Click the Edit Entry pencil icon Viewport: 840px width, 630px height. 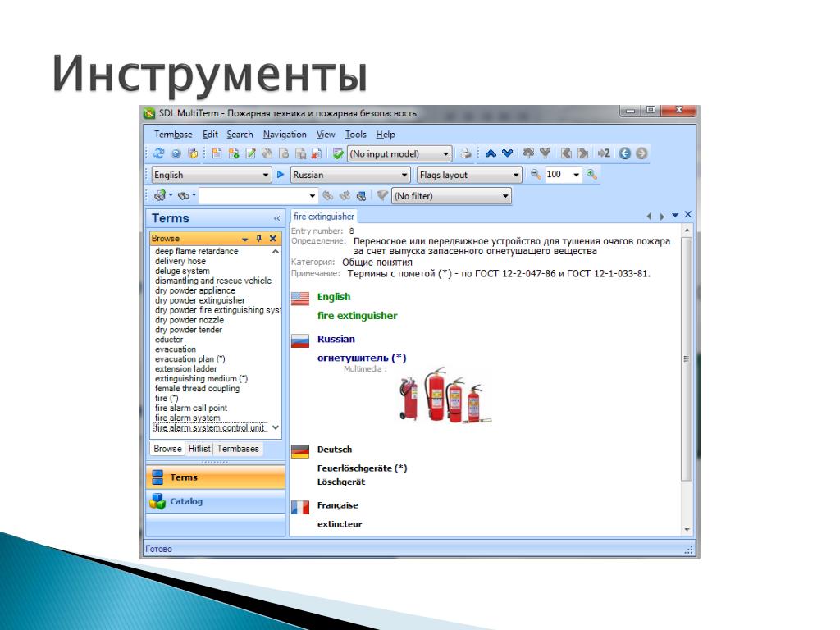[x=250, y=153]
